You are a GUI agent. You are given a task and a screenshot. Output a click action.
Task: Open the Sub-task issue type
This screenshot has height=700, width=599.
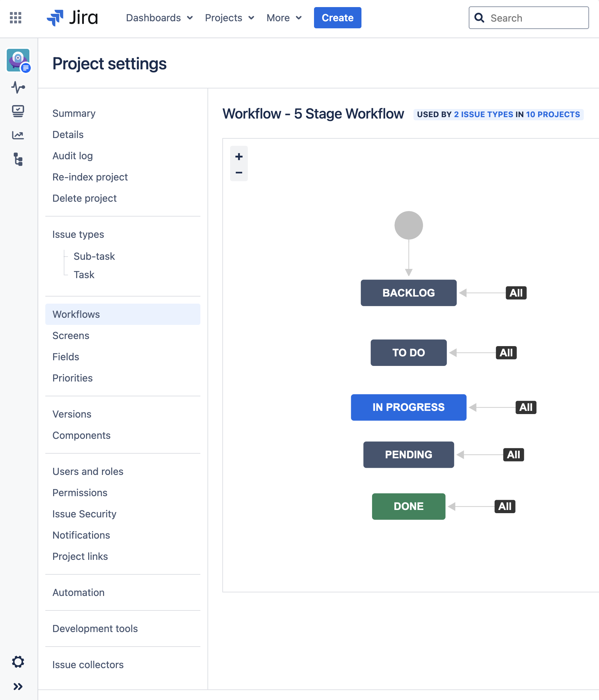point(94,256)
